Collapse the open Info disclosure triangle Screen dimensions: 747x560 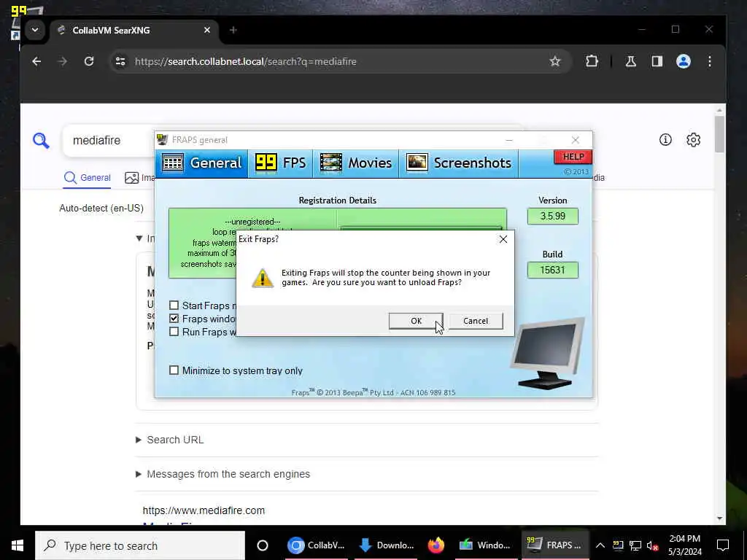click(x=139, y=238)
